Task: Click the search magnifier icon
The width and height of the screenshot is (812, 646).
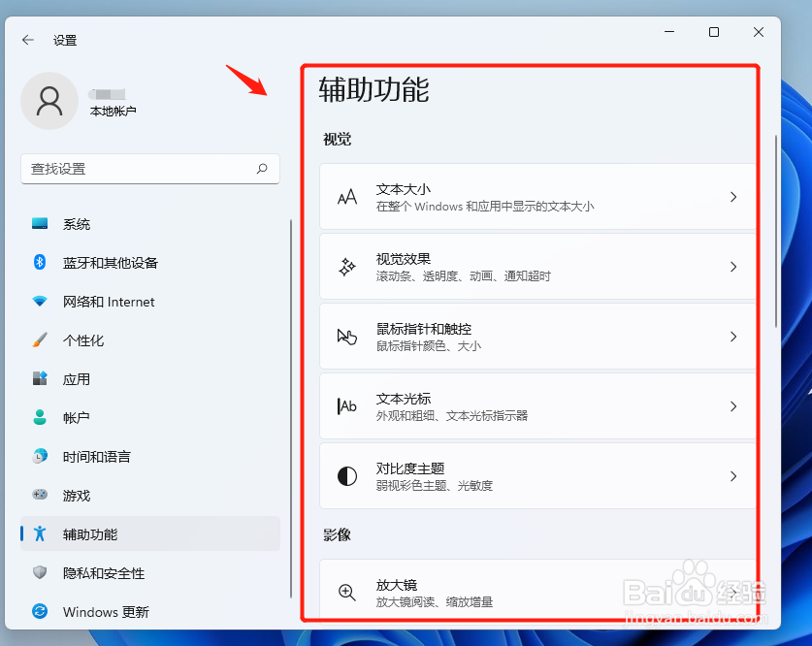Action: click(262, 168)
